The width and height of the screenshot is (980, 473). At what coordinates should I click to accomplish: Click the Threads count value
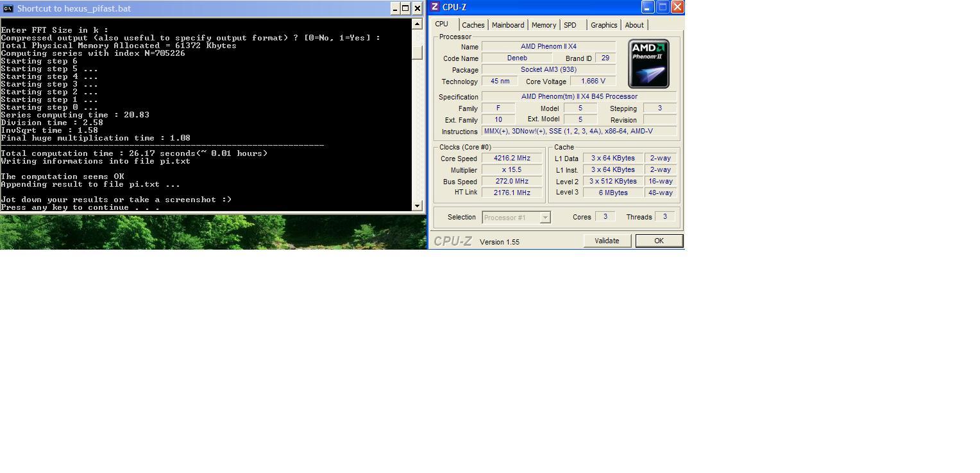click(665, 216)
